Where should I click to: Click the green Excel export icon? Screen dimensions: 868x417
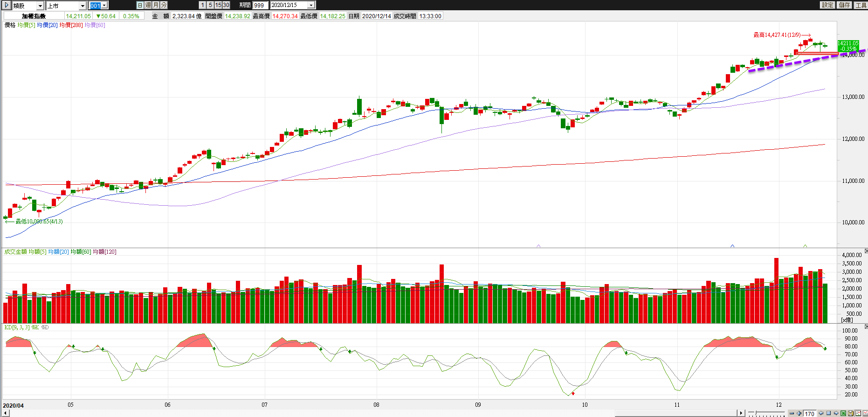[843, 413]
